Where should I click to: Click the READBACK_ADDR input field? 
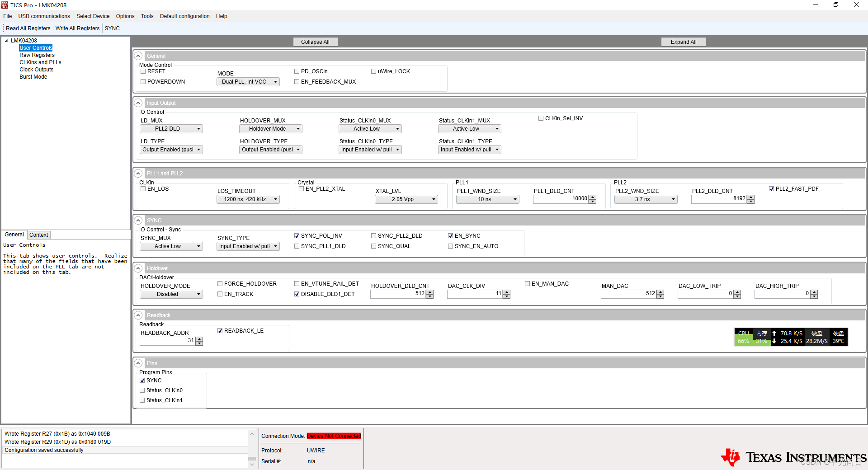[x=167, y=341]
